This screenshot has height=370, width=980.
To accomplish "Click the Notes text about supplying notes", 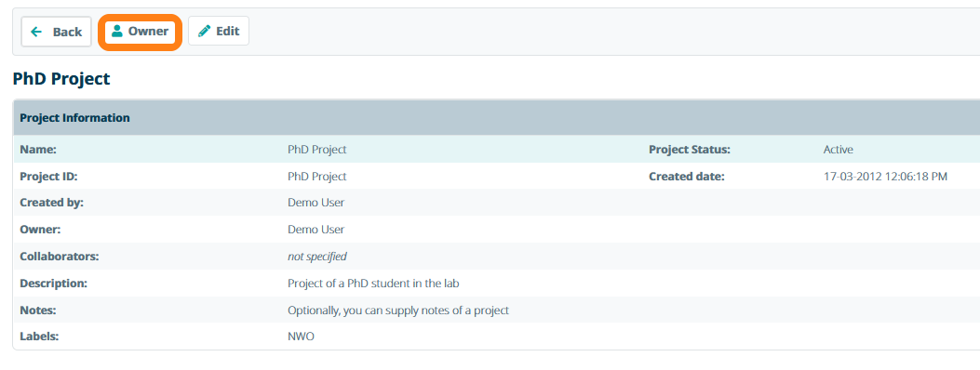I will [x=398, y=311].
